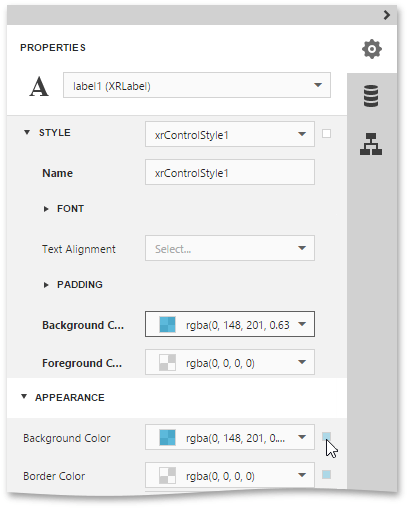
Task: Click the Border Color property marker square
Action: point(326,475)
